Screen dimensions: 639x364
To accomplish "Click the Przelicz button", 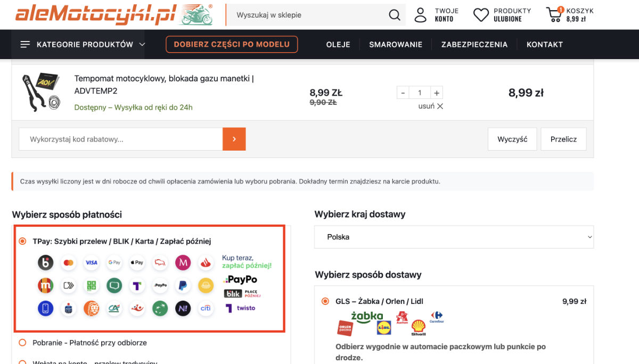I will 563,139.
